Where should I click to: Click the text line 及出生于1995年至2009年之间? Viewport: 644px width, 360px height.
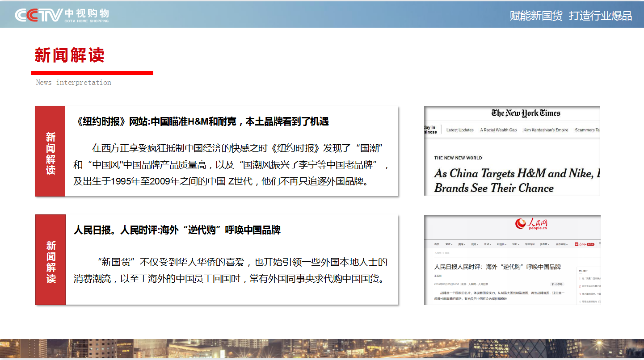pos(222,181)
